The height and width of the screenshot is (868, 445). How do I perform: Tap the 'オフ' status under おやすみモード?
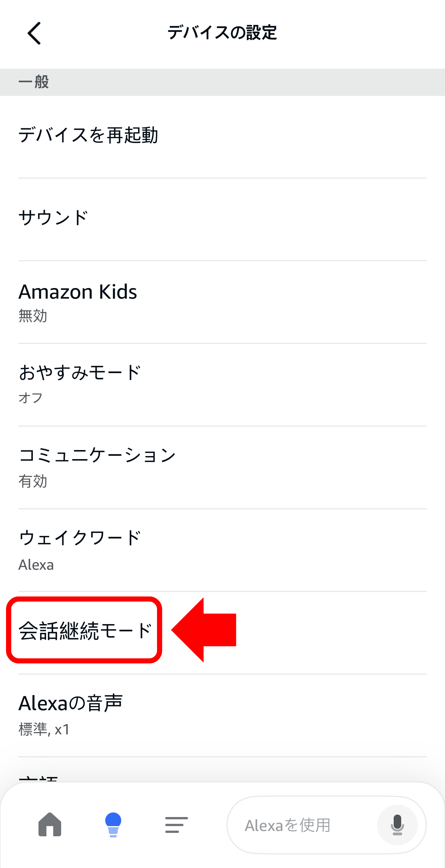coord(31,398)
